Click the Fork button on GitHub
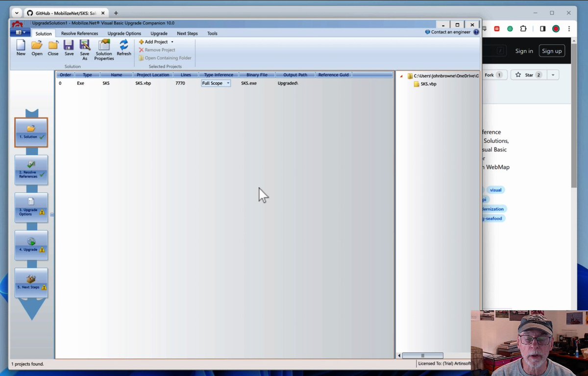The width and height of the screenshot is (588, 376). [493, 75]
